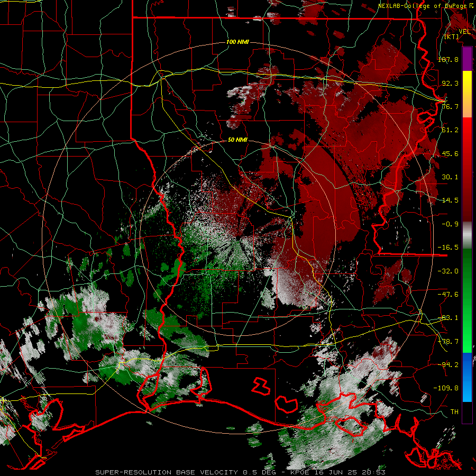Click the -0.9 value on velocity scale
The width and height of the screenshot is (476, 476).
click(450, 224)
